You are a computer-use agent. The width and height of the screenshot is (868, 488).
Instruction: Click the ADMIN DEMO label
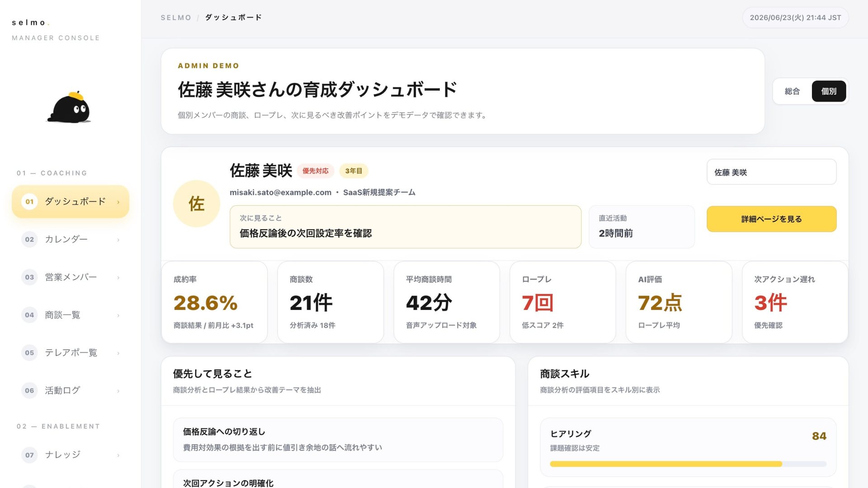208,66
